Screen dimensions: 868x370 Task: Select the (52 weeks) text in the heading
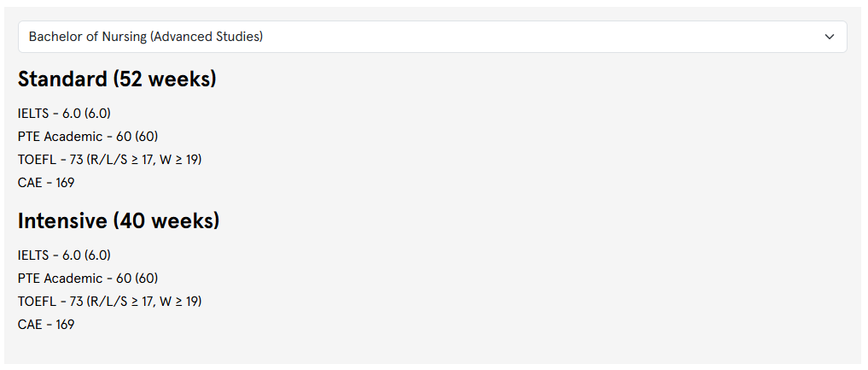click(x=164, y=79)
